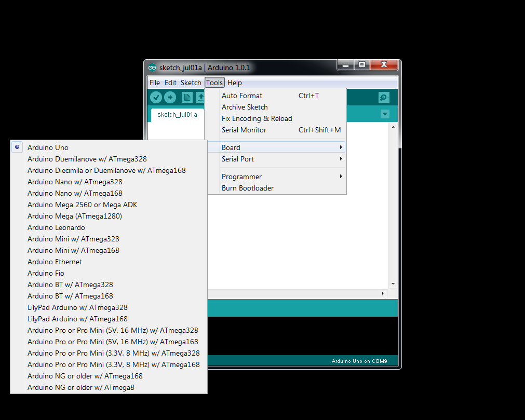The image size is (525, 420).
Task: Select Arduino Diecimila or Duemilanove w/ ATmega168
Action: pos(109,170)
